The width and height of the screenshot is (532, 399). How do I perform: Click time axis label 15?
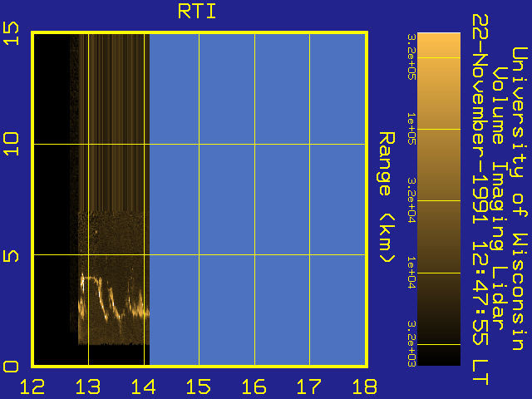click(199, 387)
